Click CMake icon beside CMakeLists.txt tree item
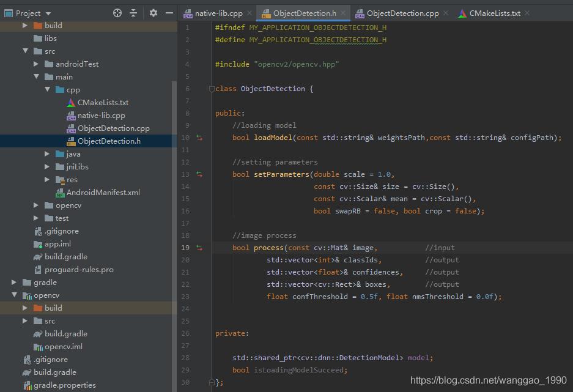Viewport: 573px width, 392px height. [x=71, y=103]
